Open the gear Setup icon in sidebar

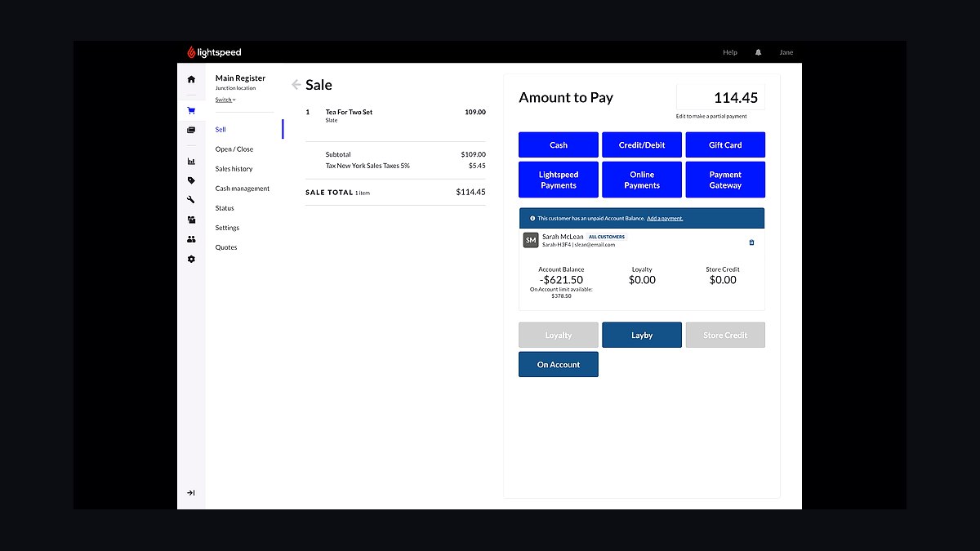click(x=191, y=259)
